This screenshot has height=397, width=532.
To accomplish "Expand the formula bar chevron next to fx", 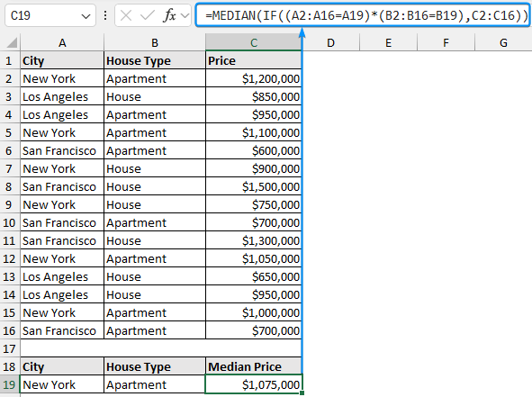I will click(x=185, y=15).
